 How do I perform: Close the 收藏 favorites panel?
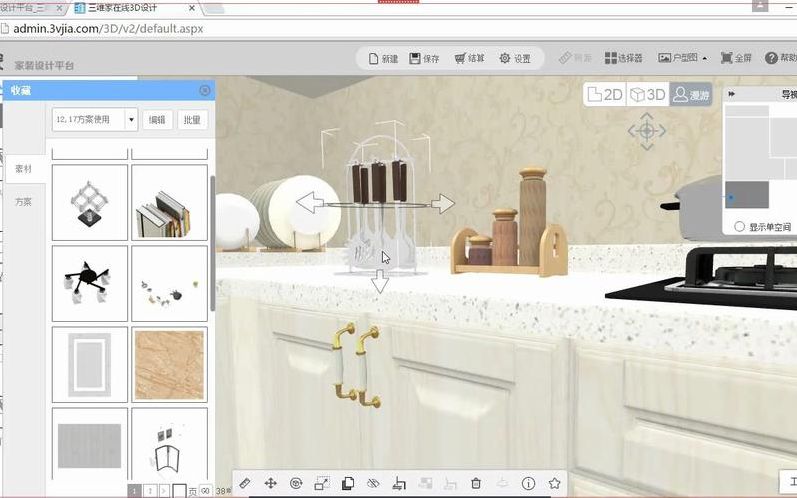click(x=205, y=90)
